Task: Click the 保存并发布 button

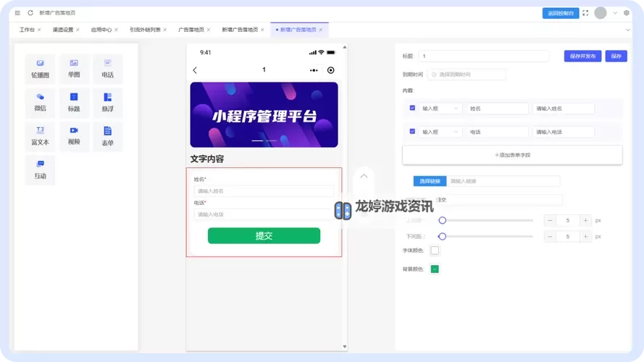Action: click(582, 56)
